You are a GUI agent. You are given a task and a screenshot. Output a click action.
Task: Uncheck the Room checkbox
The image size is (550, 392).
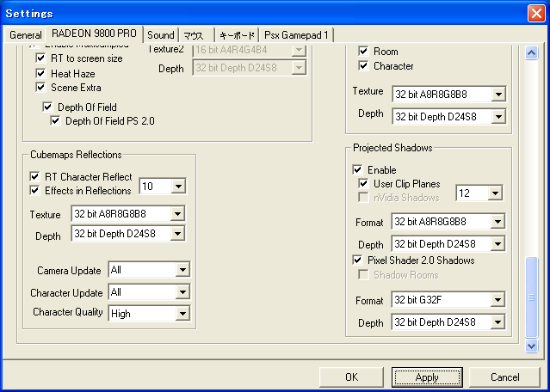pyautogui.click(x=364, y=51)
